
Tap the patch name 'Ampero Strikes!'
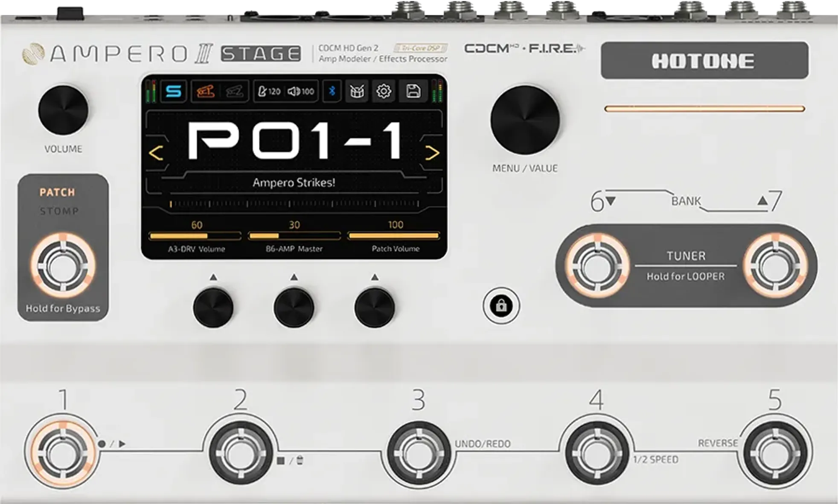coord(294,183)
